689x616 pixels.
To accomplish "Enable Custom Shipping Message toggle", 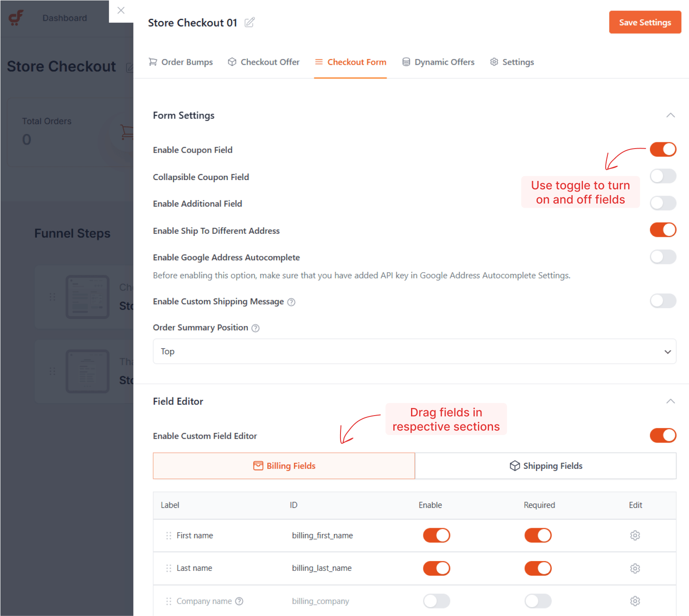I will pos(663,301).
